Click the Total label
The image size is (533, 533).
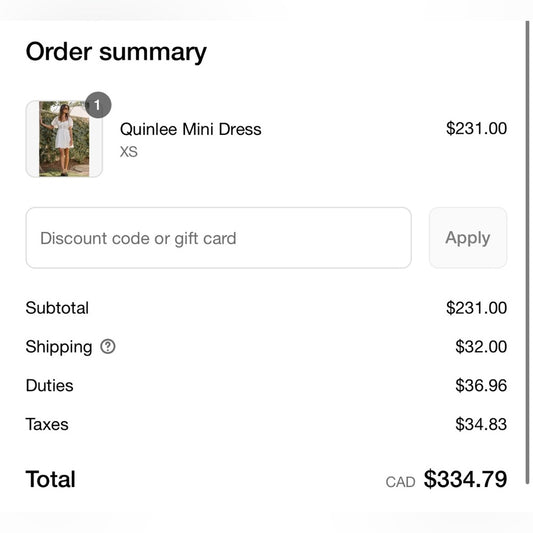point(51,479)
